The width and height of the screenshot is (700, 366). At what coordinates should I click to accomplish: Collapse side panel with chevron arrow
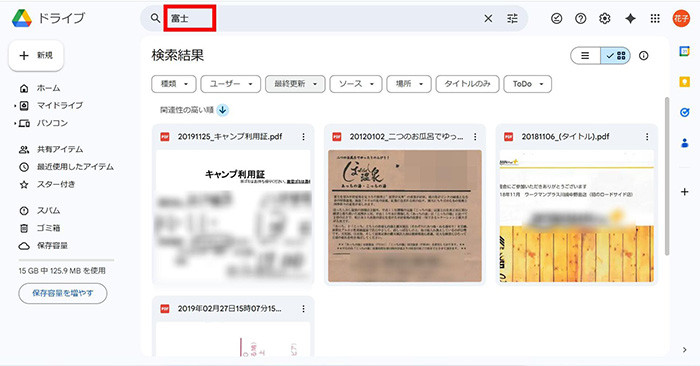click(684, 350)
